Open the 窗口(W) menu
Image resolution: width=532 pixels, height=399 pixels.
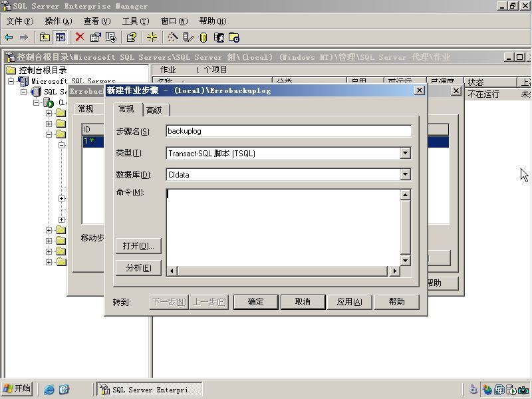pyautogui.click(x=174, y=21)
